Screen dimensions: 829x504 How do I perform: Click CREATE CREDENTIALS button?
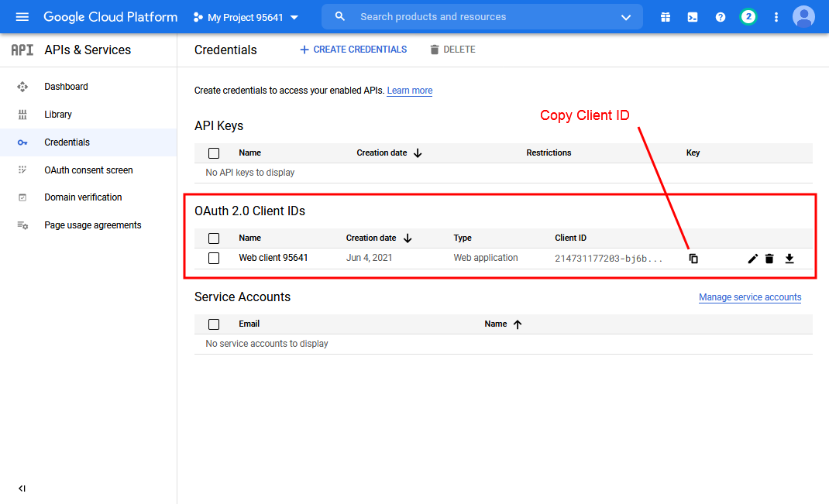click(353, 50)
